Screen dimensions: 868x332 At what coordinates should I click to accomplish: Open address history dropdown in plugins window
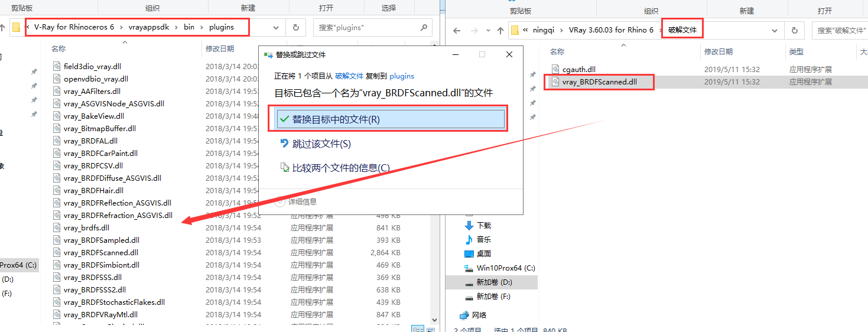click(276, 27)
